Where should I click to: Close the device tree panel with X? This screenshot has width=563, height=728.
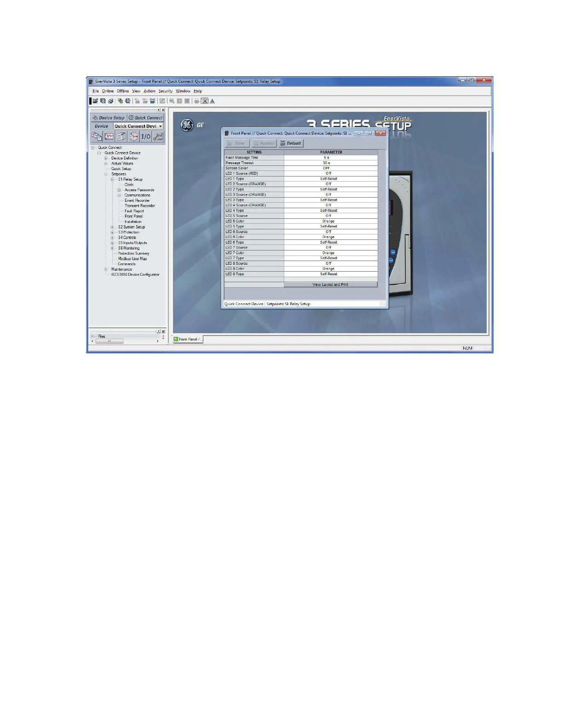(x=163, y=110)
